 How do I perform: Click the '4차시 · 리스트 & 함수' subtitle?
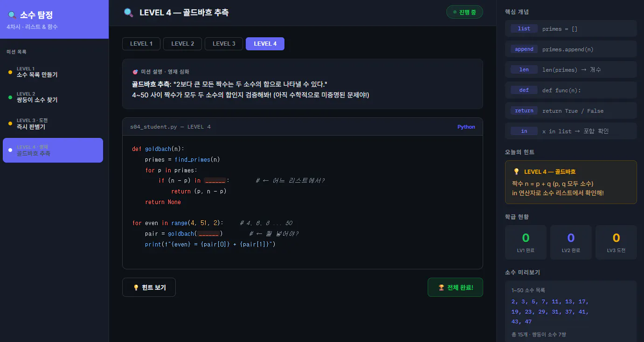tap(32, 27)
